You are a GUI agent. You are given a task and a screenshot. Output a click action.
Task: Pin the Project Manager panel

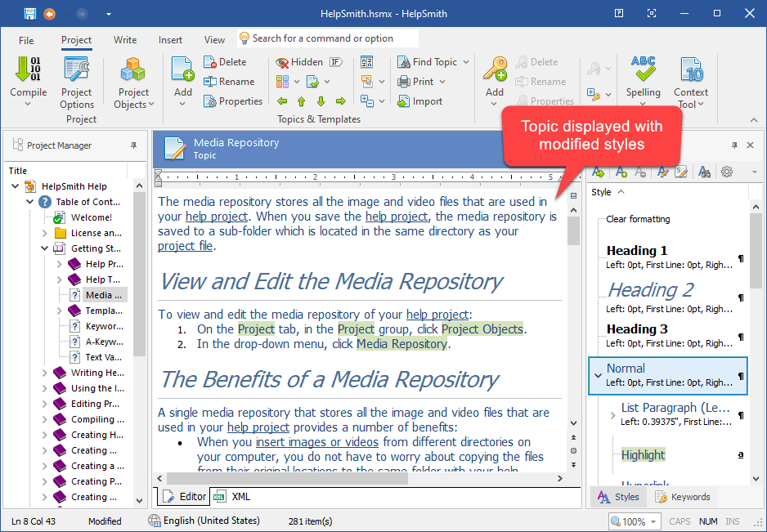(x=133, y=145)
